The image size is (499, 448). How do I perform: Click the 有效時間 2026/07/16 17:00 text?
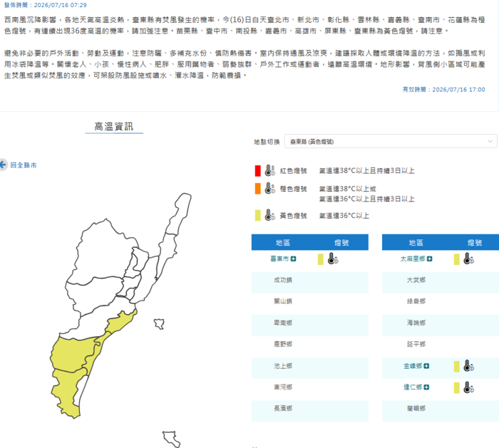443,89
